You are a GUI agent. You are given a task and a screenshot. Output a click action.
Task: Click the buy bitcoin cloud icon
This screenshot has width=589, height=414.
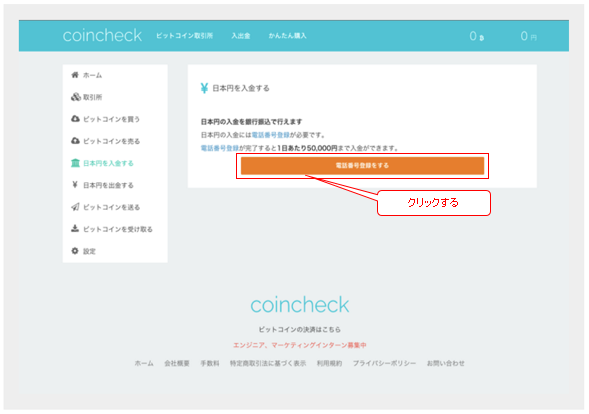[x=75, y=119]
